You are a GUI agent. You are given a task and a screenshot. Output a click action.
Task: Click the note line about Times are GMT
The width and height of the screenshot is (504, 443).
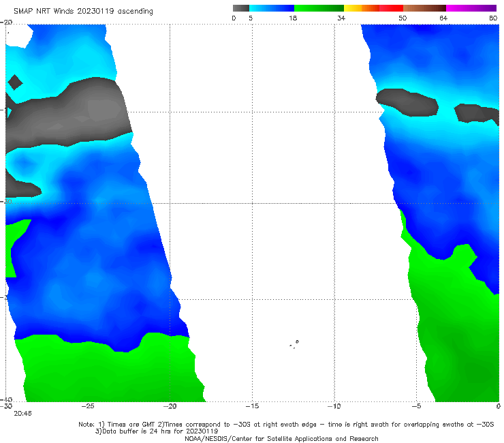click(x=286, y=425)
